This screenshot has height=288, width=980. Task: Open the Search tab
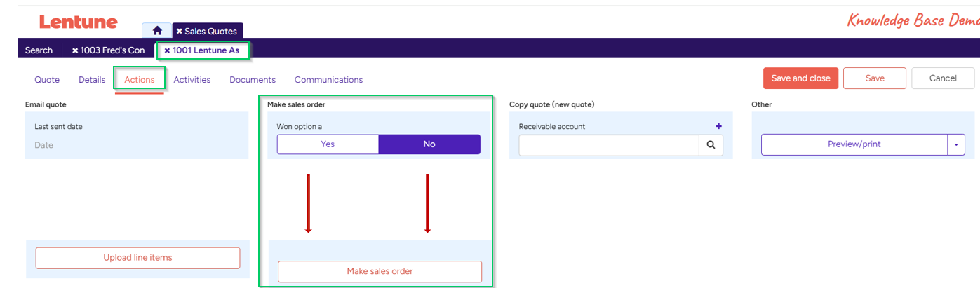click(39, 50)
